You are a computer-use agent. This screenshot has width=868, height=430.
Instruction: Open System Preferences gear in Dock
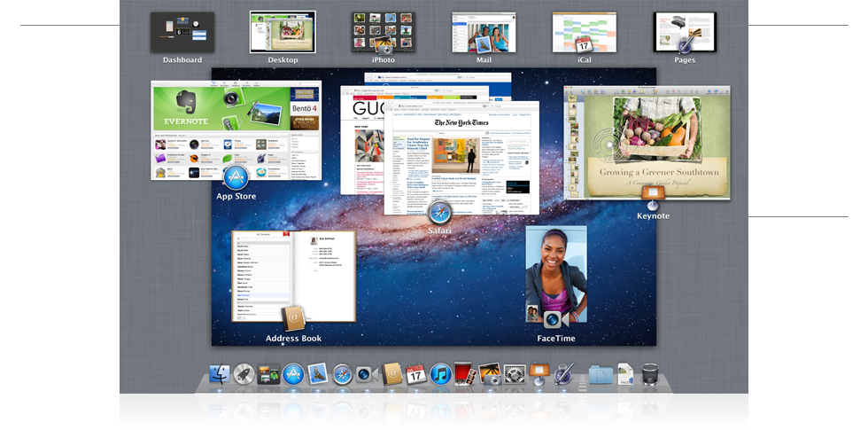(515, 374)
